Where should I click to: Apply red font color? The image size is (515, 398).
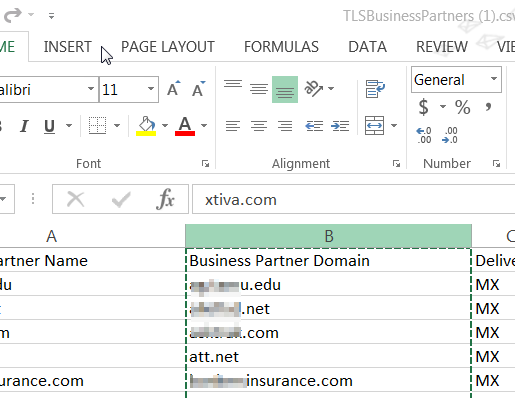[x=185, y=126]
